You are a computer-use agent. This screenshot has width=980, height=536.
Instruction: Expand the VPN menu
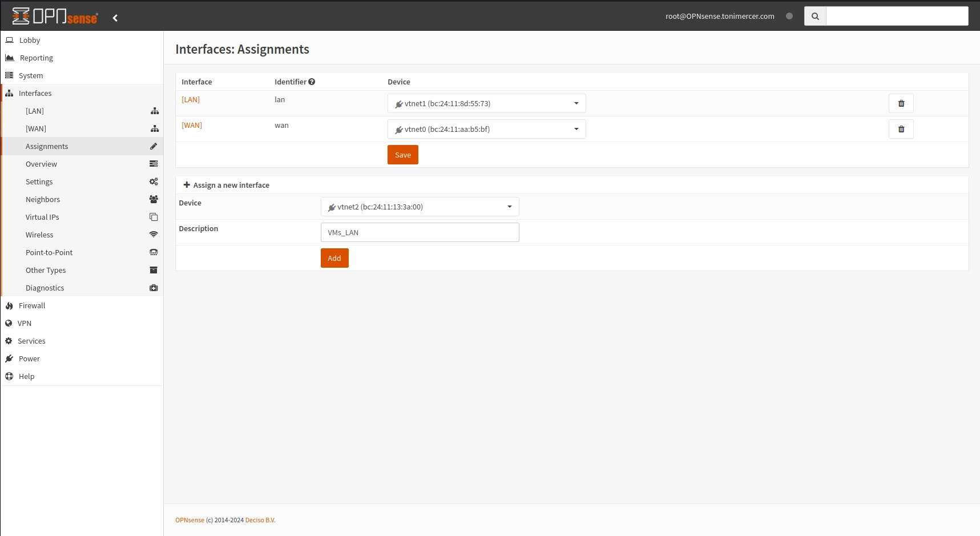coord(82,323)
